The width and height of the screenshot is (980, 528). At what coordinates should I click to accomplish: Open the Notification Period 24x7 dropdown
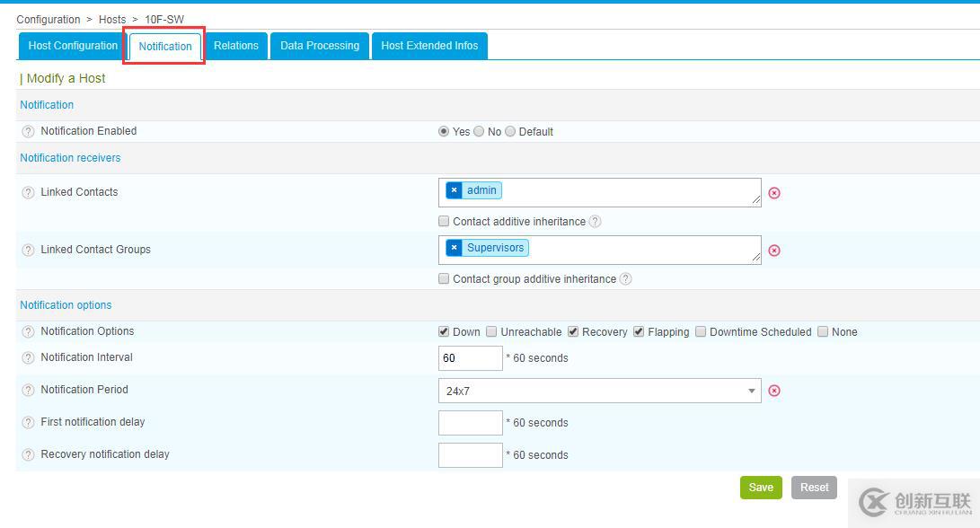pos(600,391)
